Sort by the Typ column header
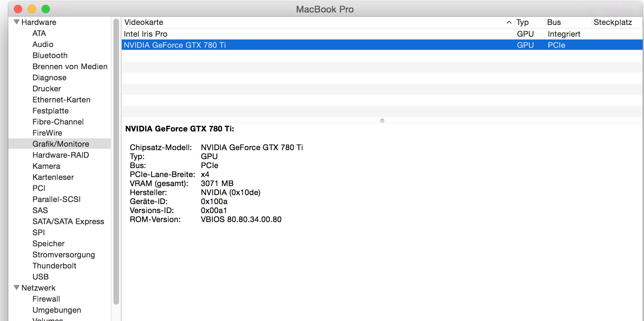The image size is (644, 321). click(522, 22)
